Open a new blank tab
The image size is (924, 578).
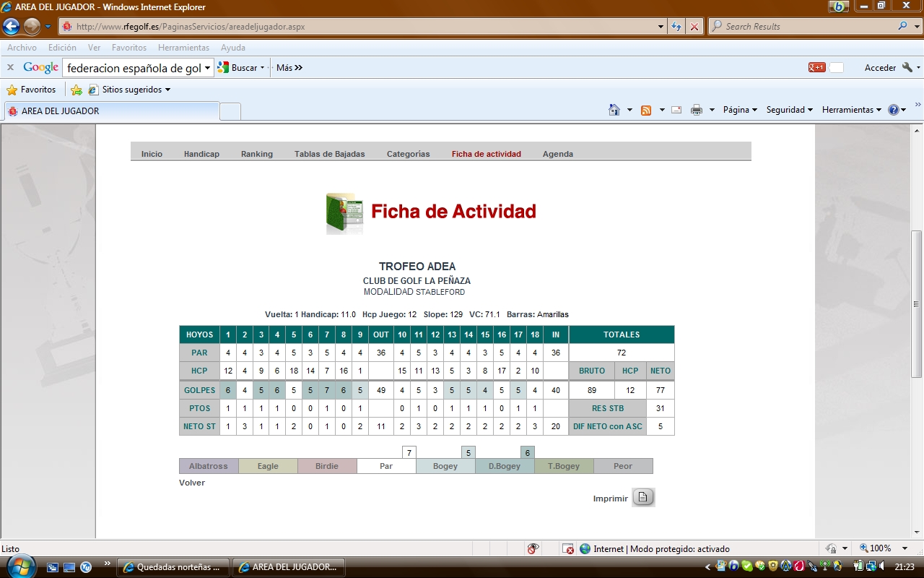[x=230, y=111]
